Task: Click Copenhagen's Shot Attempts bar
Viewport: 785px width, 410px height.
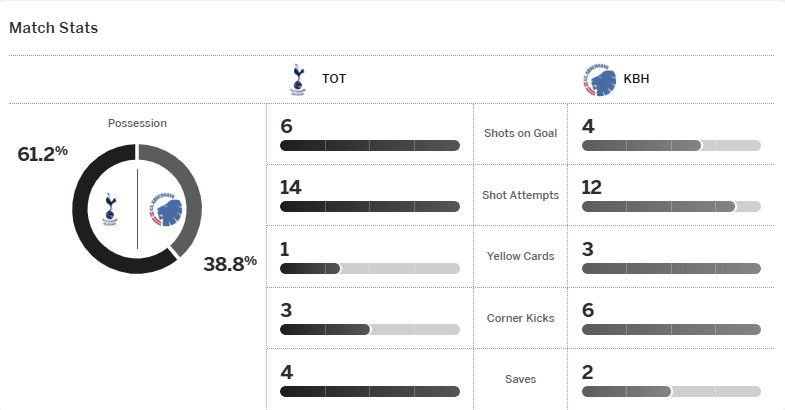Action: coord(671,207)
